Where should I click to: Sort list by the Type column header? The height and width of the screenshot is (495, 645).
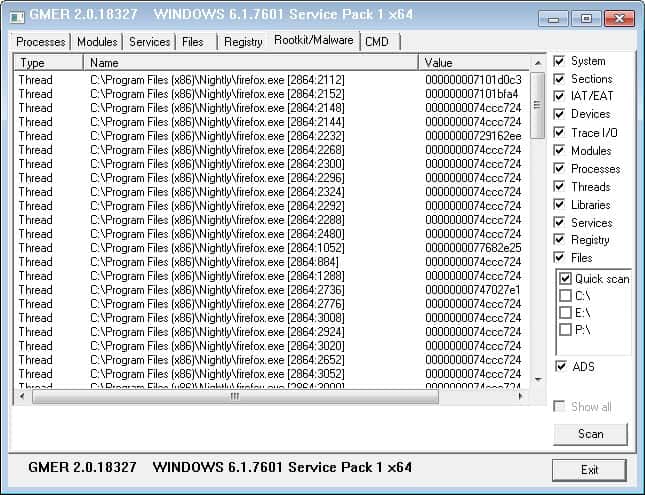coord(48,63)
